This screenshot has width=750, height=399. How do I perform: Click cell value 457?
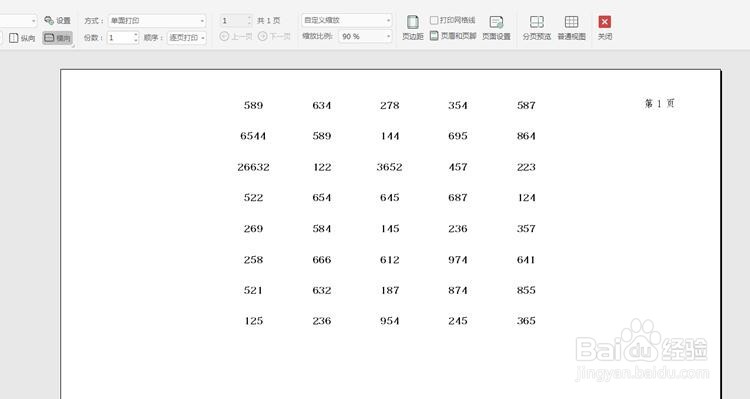click(458, 167)
